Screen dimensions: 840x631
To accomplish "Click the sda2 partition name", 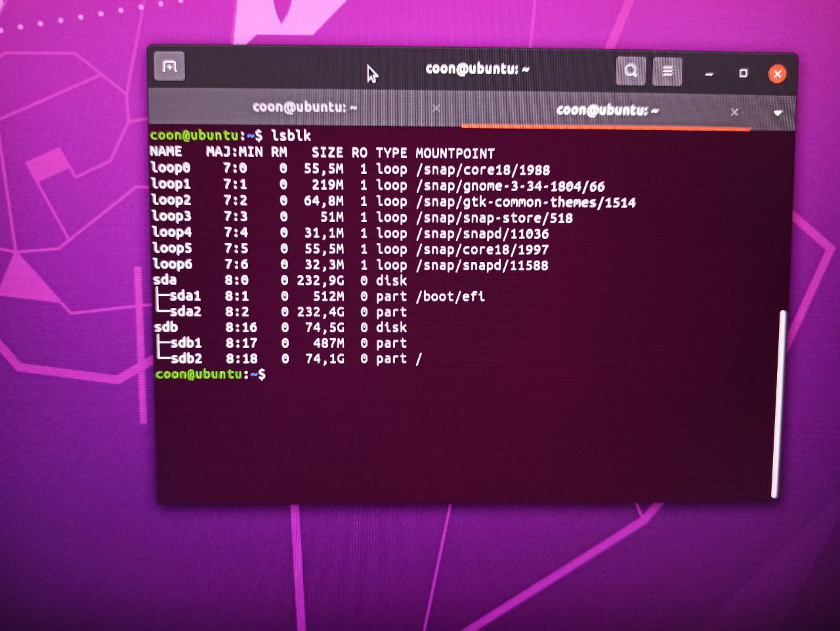I will pos(186,311).
